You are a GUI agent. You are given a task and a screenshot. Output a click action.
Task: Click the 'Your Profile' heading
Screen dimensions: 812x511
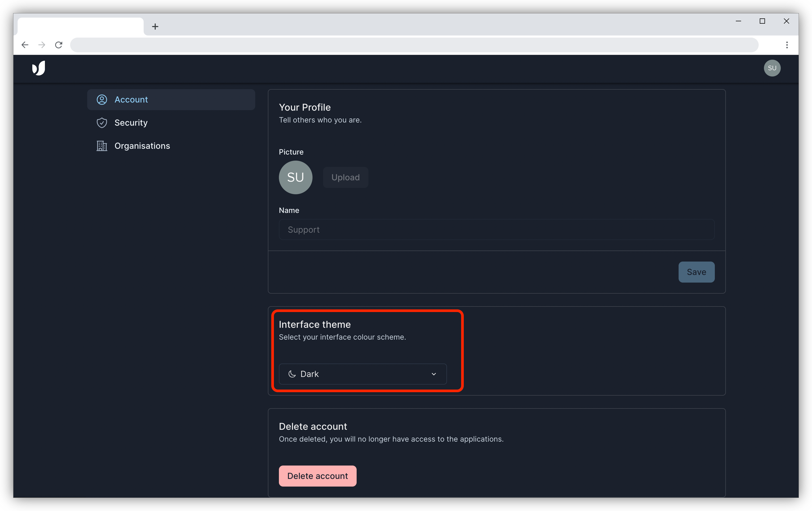[x=305, y=107]
